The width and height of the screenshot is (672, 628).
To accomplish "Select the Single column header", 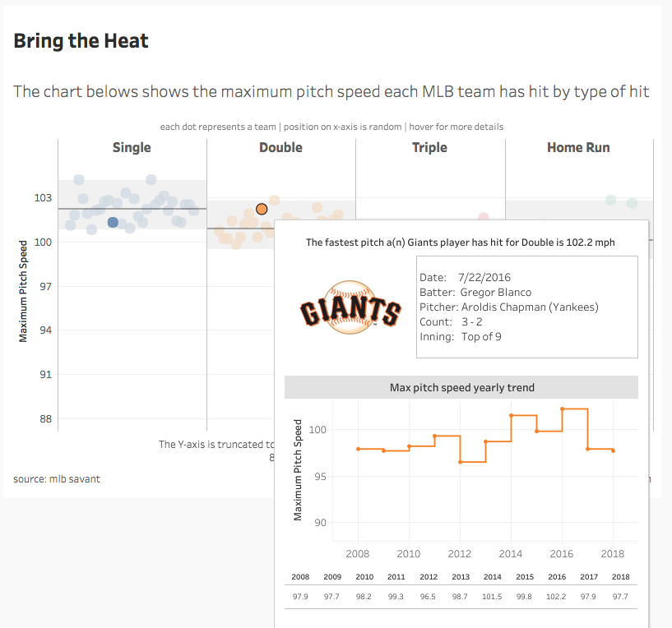I will [x=132, y=148].
